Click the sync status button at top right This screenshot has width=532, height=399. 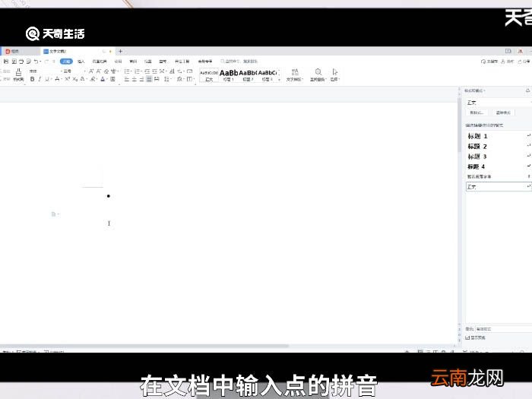[x=489, y=62]
